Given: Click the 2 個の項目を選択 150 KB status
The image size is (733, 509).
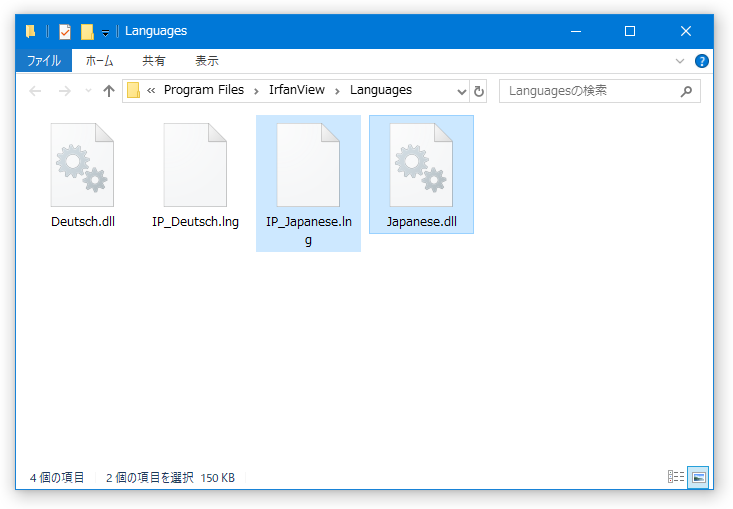Looking at the screenshot, I should (x=170, y=478).
